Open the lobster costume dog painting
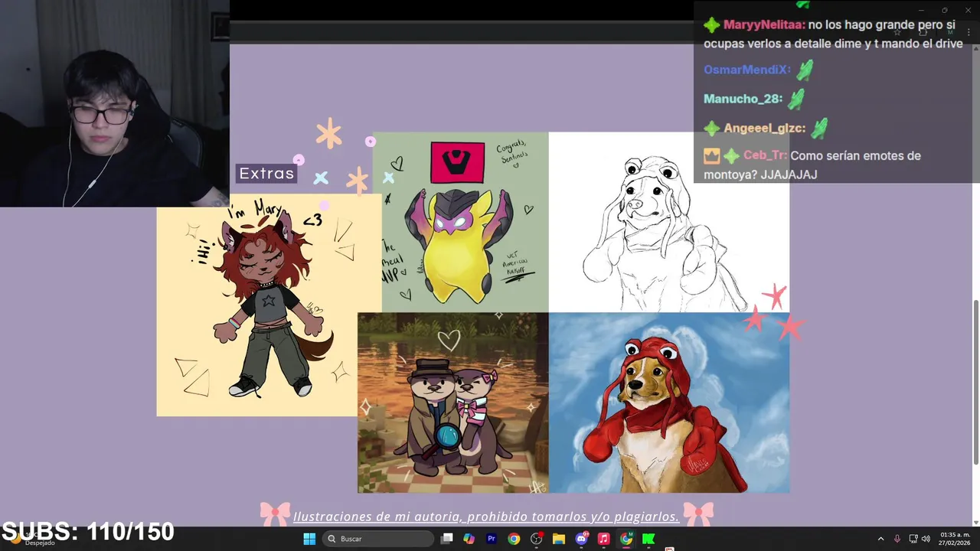980x551 pixels. [x=668, y=403]
